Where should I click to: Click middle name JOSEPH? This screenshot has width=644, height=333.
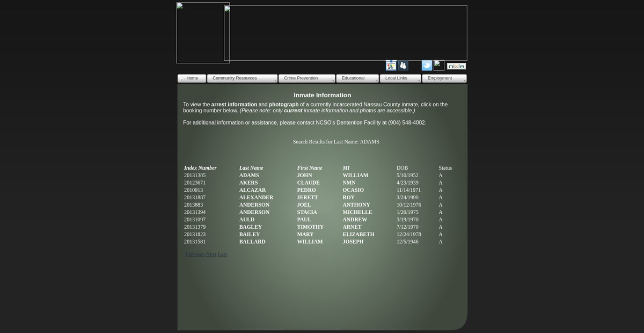point(353,242)
